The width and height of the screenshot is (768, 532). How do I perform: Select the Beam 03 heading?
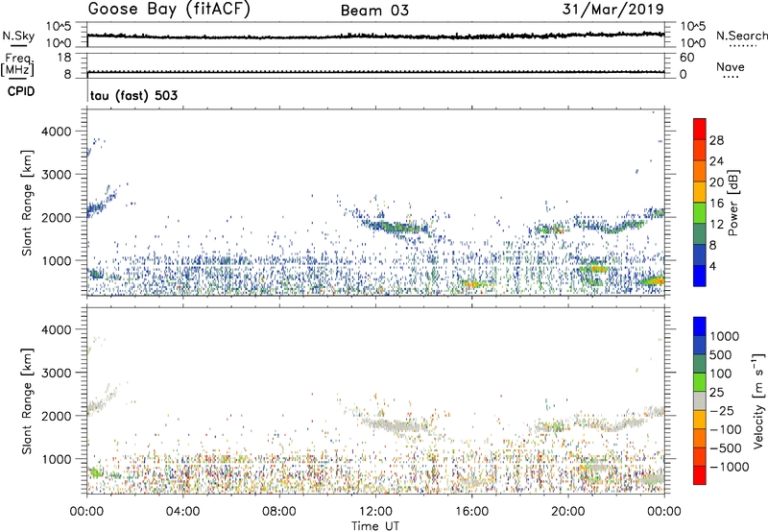374,11
